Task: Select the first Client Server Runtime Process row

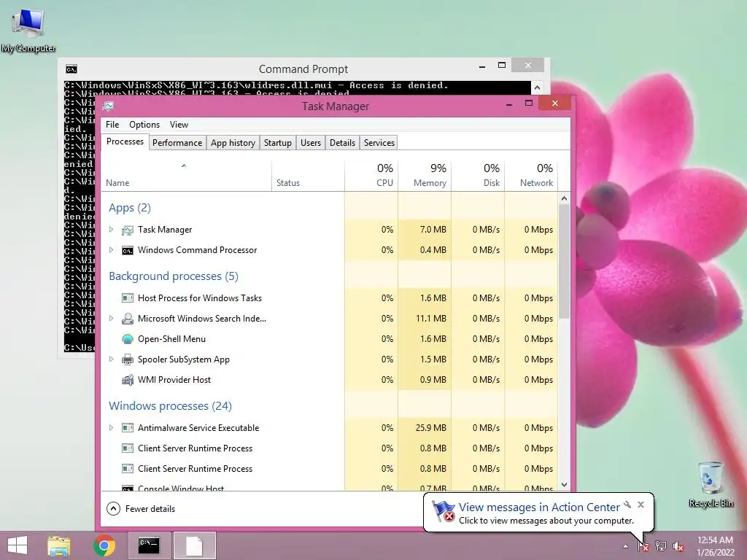Action: pos(329,448)
